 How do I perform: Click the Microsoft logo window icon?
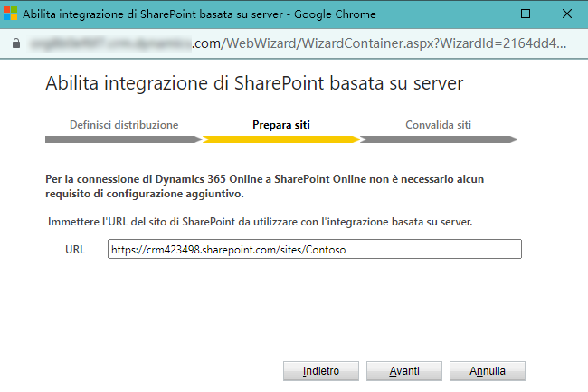click(10, 14)
